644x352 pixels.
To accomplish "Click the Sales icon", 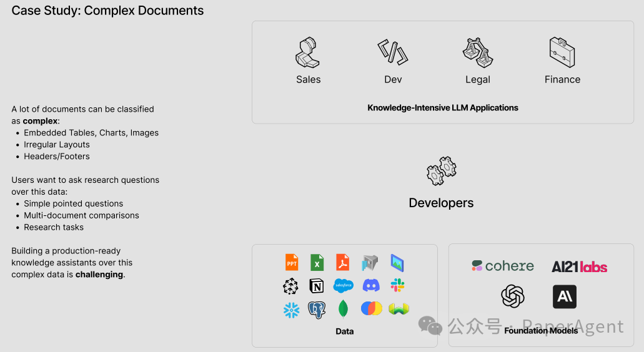I will (308, 52).
